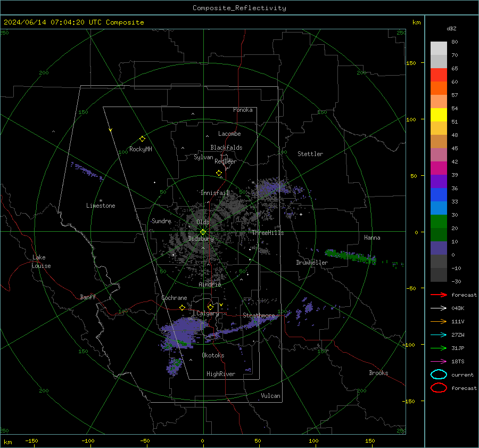
Task: Click the purple echo streak northwest of Limestone
Action: (x=87, y=171)
